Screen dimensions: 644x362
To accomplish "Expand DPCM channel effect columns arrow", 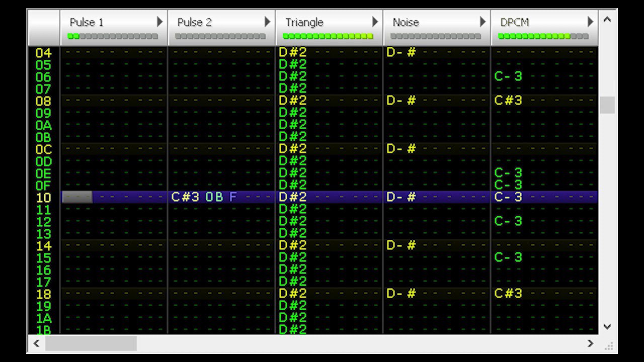I will pos(591,22).
